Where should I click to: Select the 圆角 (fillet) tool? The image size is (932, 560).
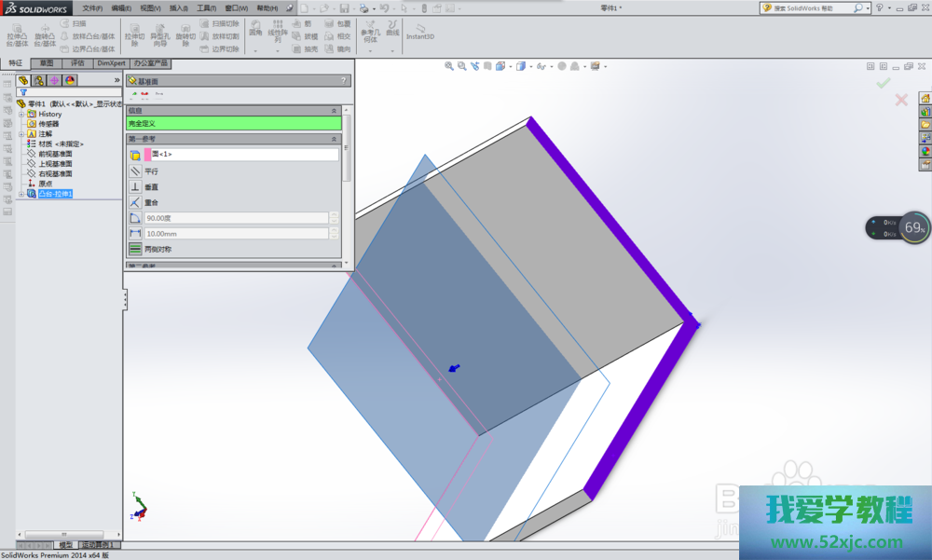click(255, 28)
